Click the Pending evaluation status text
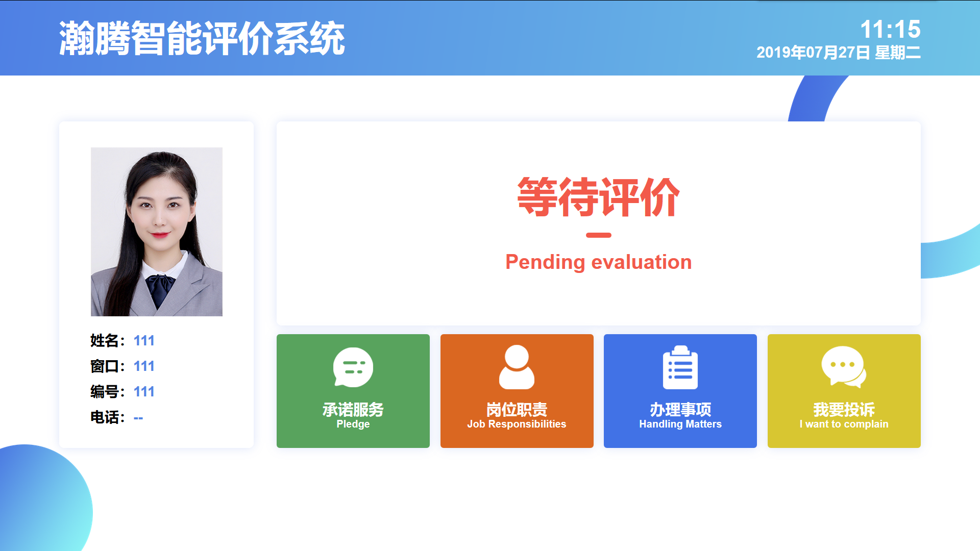The height and width of the screenshot is (551, 980). coord(599,262)
